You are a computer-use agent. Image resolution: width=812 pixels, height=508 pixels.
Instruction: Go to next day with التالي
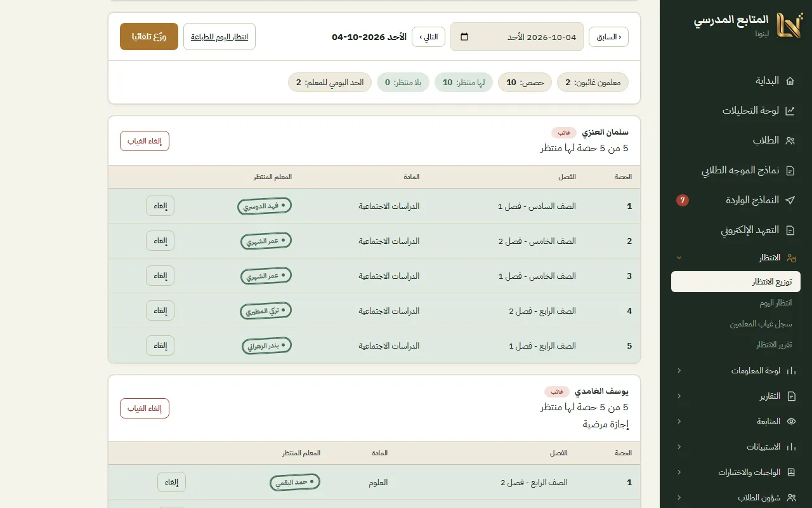[x=428, y=37]
